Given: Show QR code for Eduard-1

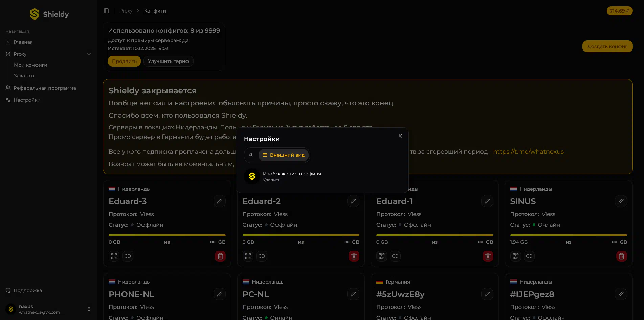Looking at the screenshot, I should [382, 256].
